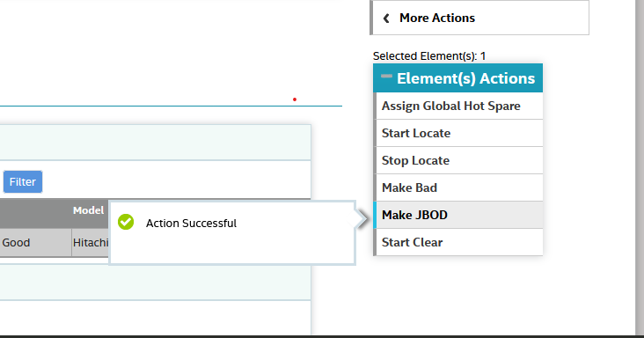This screenshot has height=338, width=644.
Task: Choose the Make Bad action
Action: (x=459, y=187)
